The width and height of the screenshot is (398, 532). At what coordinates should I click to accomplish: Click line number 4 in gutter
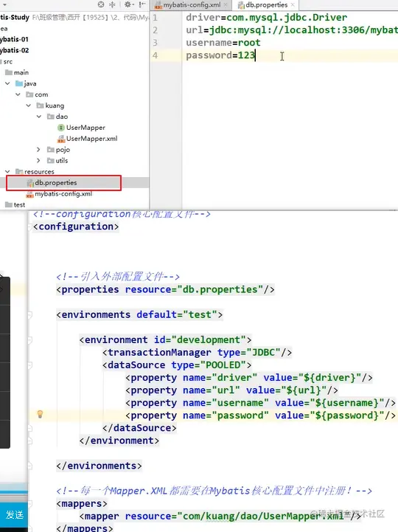coord(155,55)
